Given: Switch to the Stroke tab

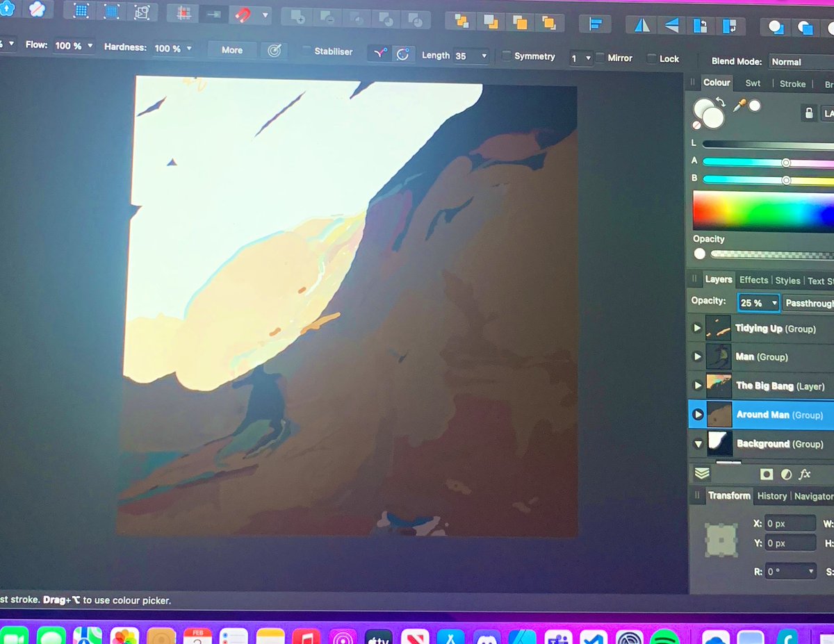Looking at the screenshot, I should pos(792,84).
